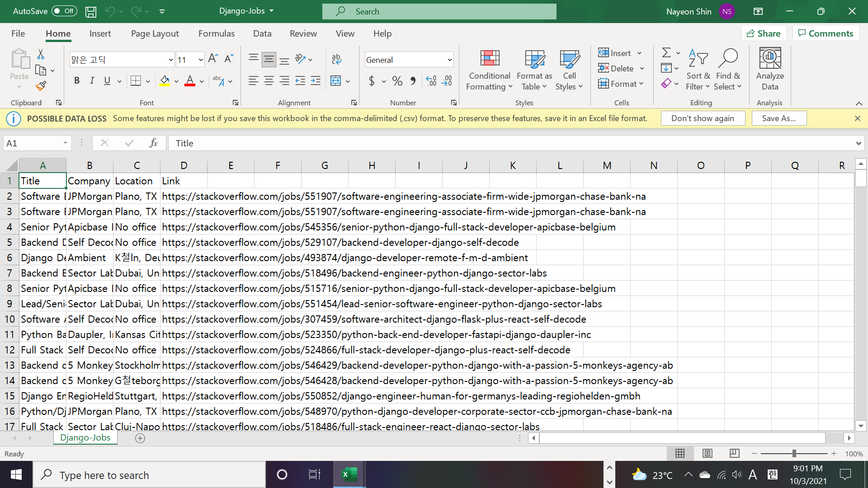Expand the General number format dropdown

pos(449,60)
